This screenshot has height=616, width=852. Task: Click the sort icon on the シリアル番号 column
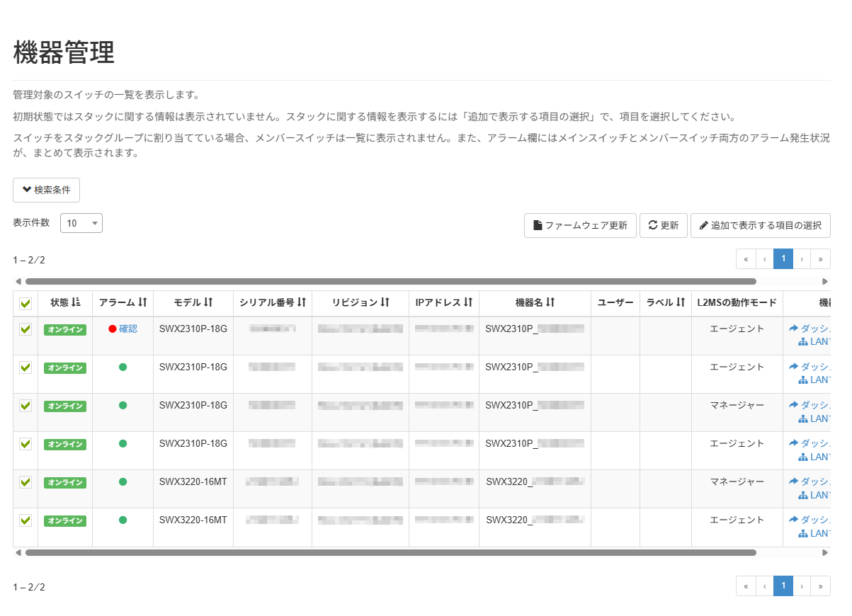[300, 303]
